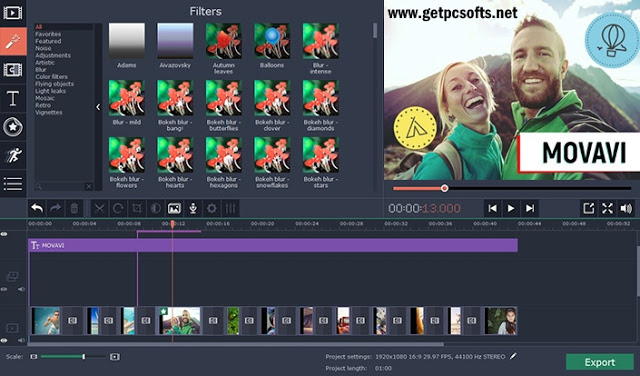Screen dimensions: 640x376
Task: Enter full screen preview mode
Action: 607,209
